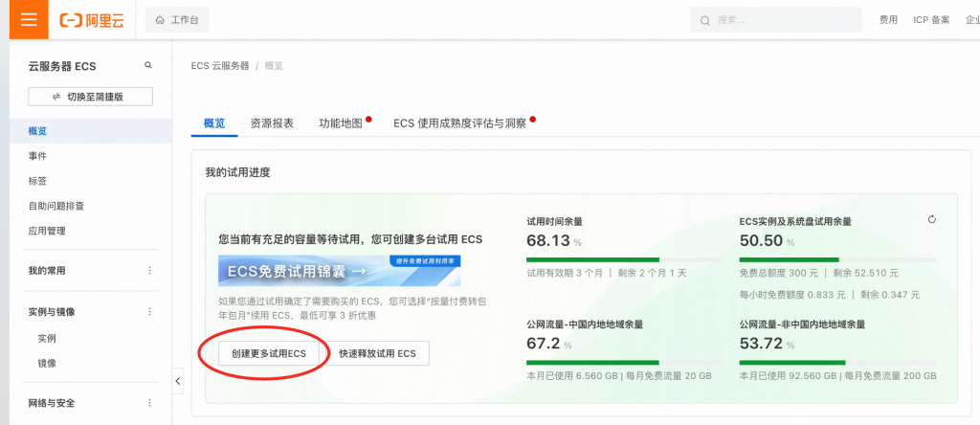Open the 工作台 workbench home button
The width and height of the screenshot is (980, 425).
pos(177,20)
